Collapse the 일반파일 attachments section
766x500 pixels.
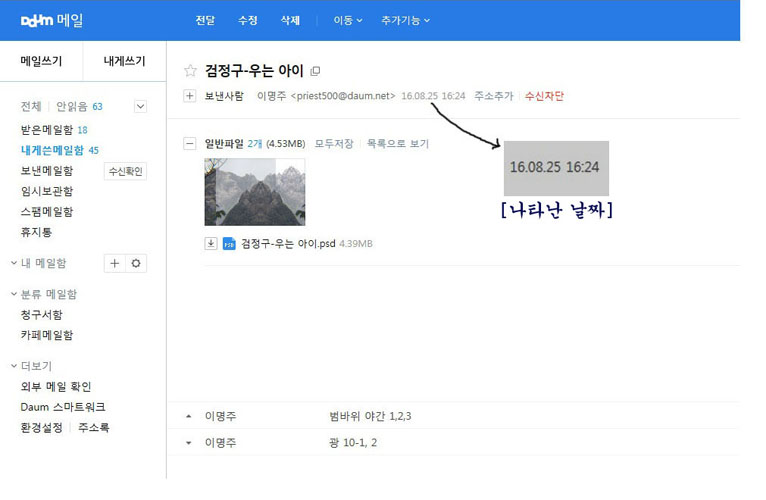coord(190,144)
